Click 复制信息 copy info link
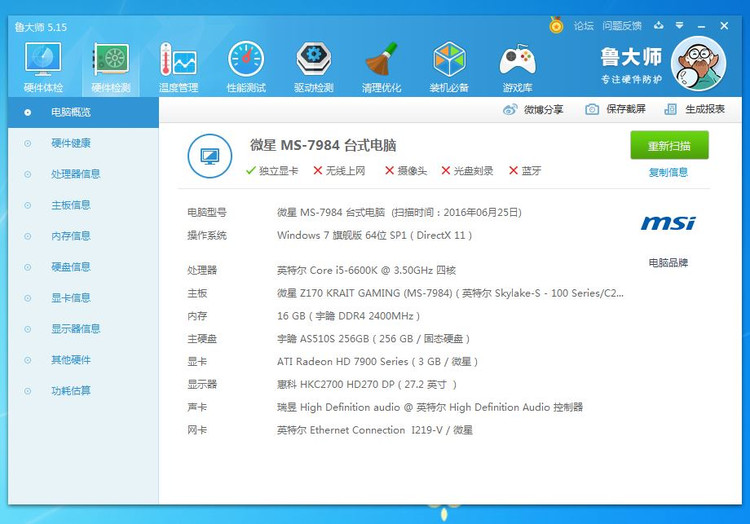Screen dimensions: 750x524 coord(668,172)
